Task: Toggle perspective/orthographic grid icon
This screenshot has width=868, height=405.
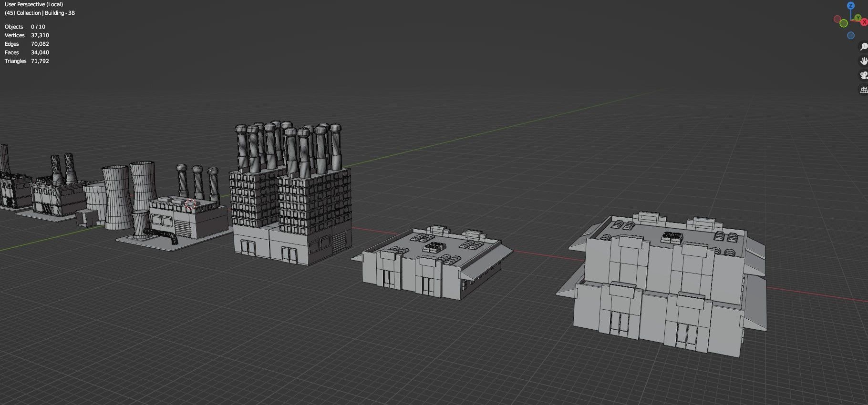Action: pos(863,90)
